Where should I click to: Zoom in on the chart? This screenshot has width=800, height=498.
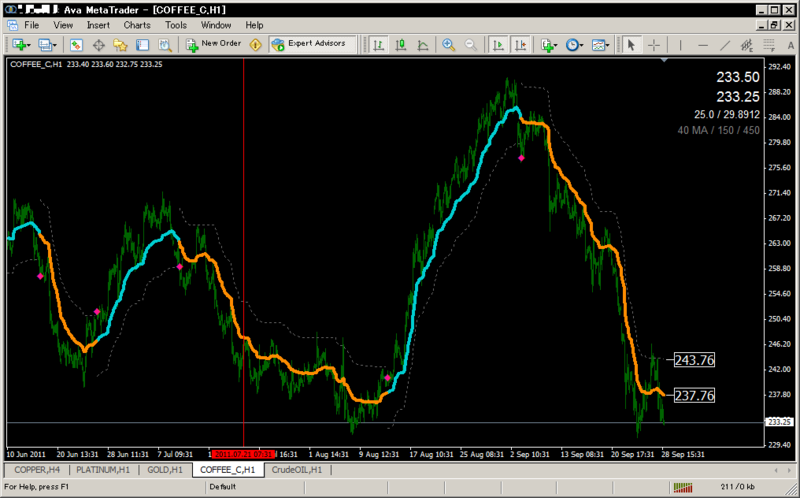[448, 45]
